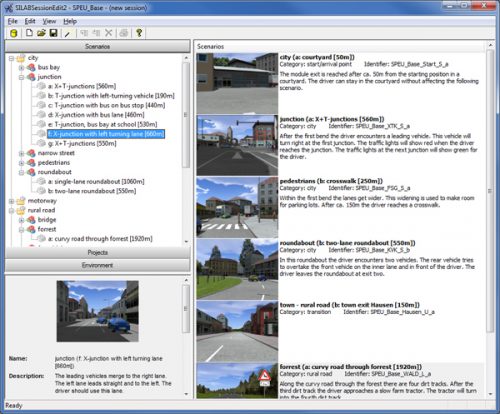This screenshot has height=414, width=500.
Task: Click the narrow street node icon
Action: (31, 153)
